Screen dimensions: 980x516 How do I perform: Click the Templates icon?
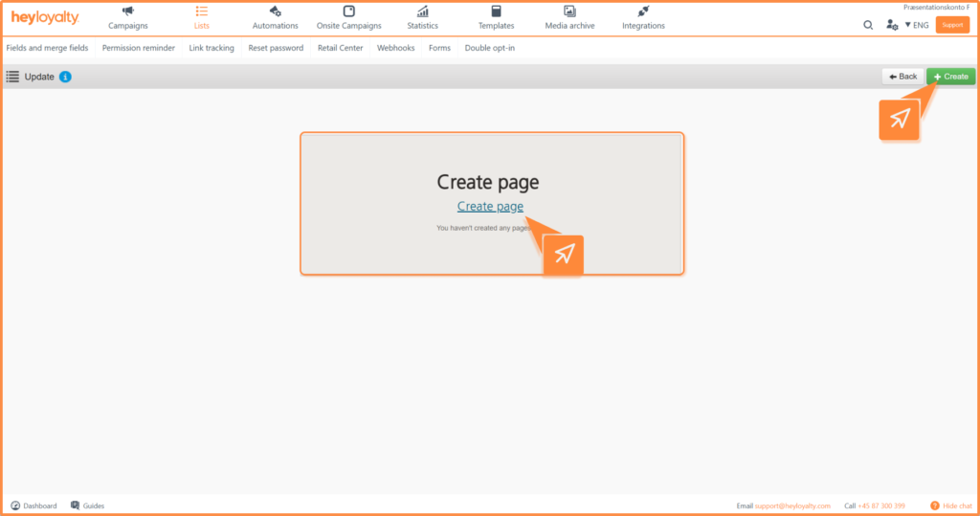[x=496, y=11]
